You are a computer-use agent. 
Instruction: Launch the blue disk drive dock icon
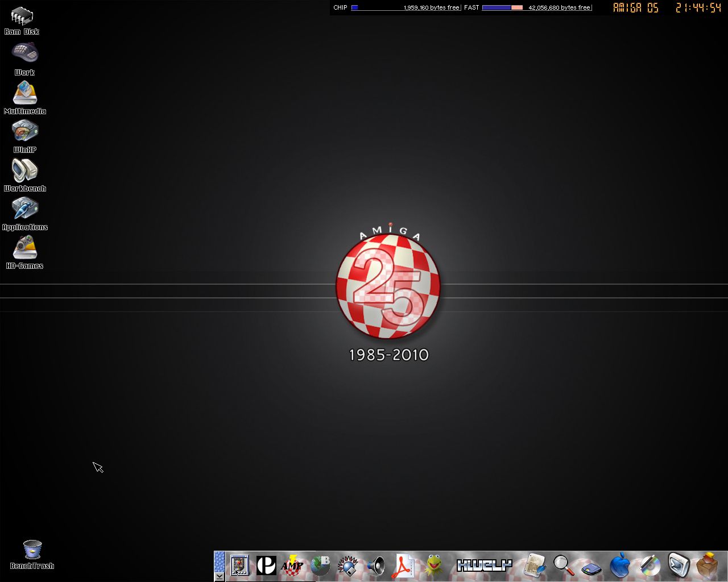[x=591, y=568]
